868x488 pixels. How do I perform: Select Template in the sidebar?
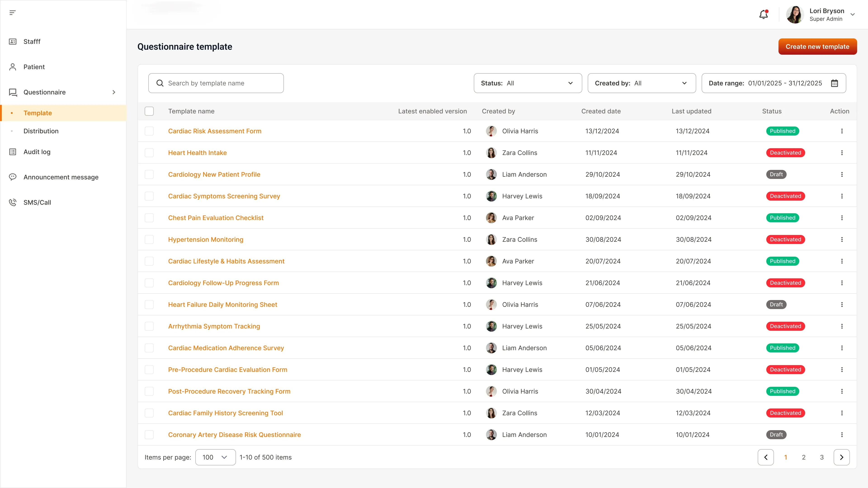[x=63, y=113]
